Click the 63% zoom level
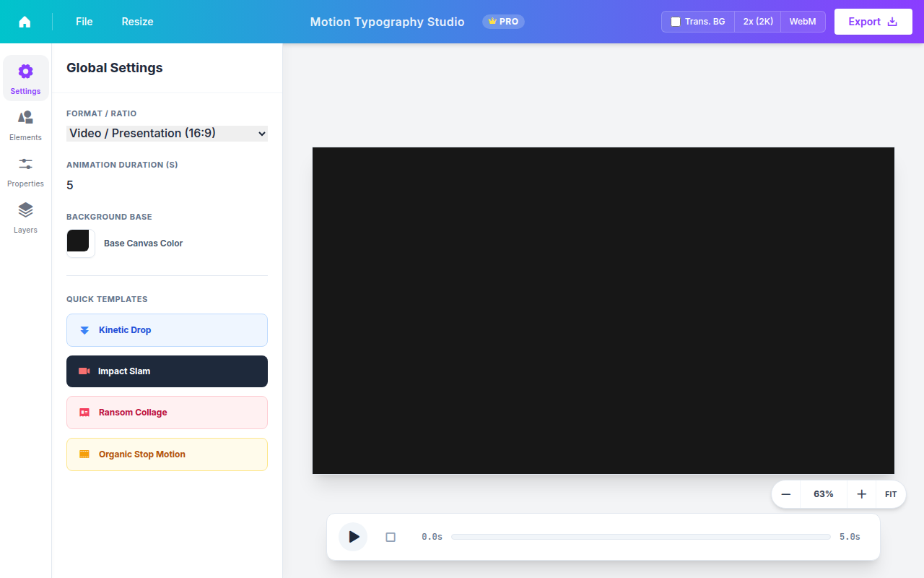This screenshot has width=924, height=578. 824,494
